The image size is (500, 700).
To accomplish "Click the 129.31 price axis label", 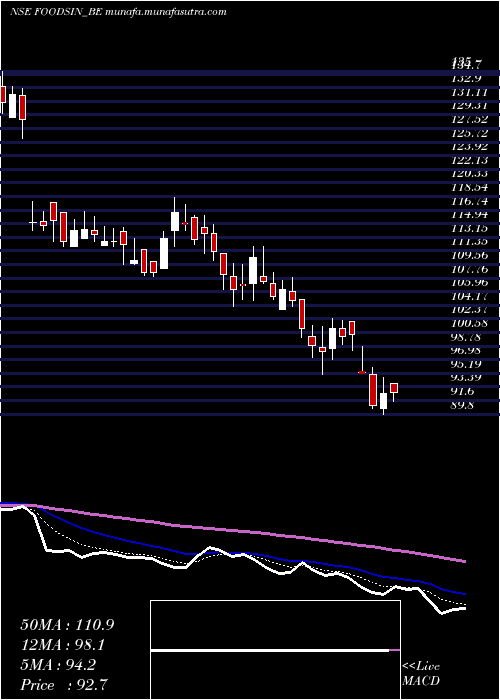I will [x=470, y=105].
